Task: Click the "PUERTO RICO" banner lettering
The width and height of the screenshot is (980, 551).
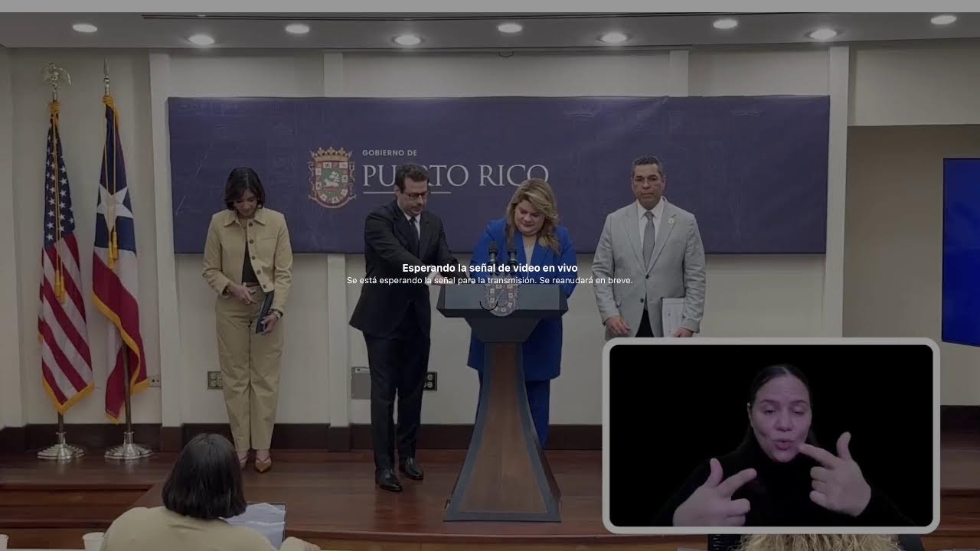Action: click(x=456, y=175)
